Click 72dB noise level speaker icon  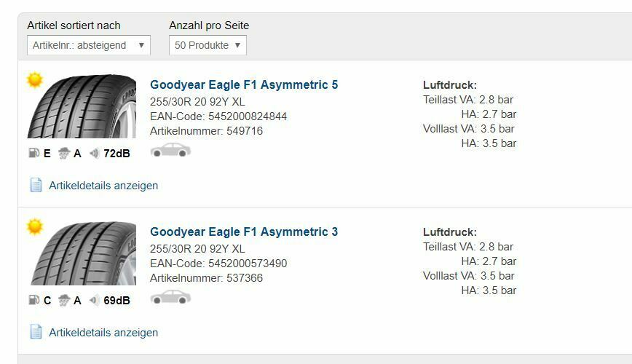94,154
